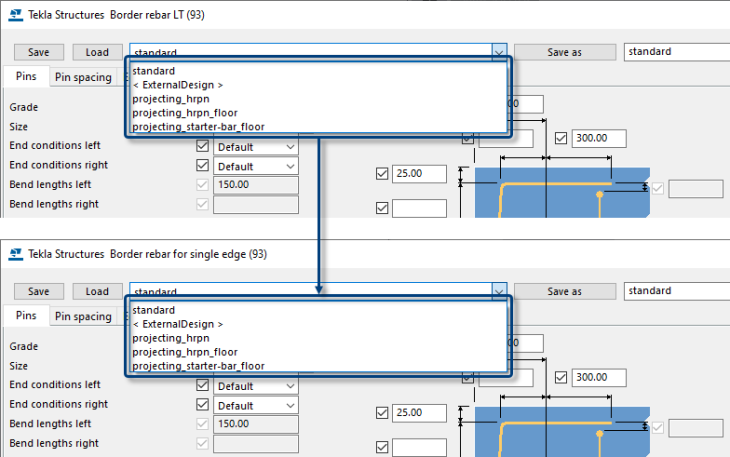This screenshot has height=457, width=730.
Task: Click Save button in Border rebar LT window
Action: point(39,52)
